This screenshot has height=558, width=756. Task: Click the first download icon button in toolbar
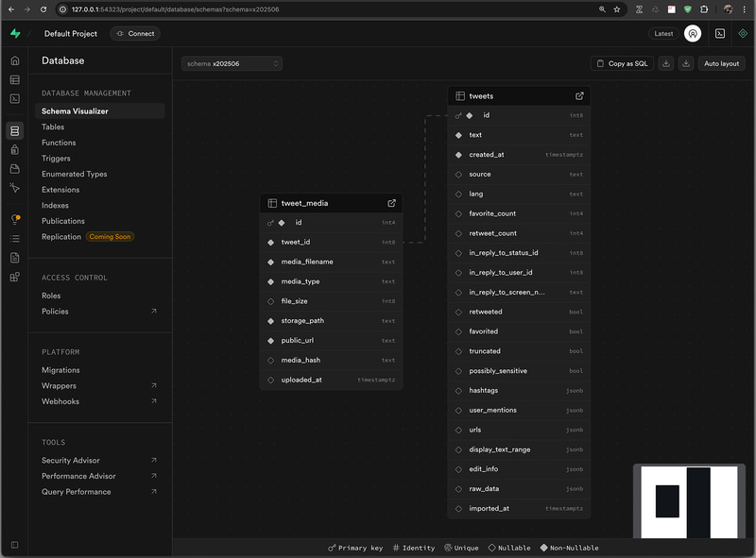(666, 63)
